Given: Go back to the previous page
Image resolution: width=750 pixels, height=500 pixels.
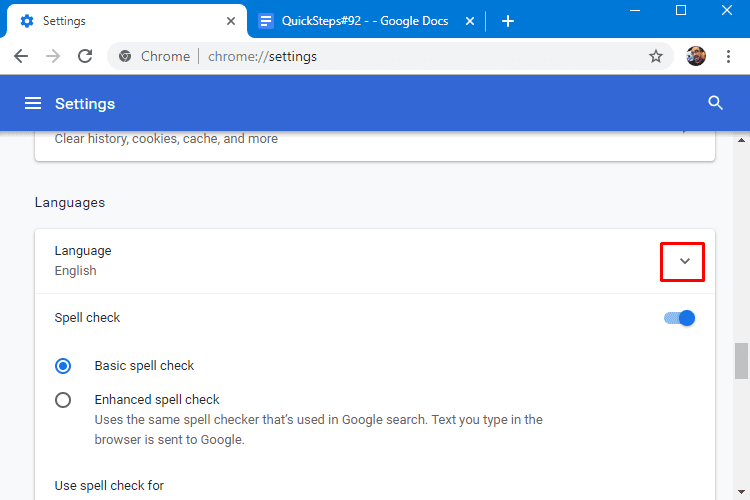Looking at the screenshot, I should pos(21,57).
